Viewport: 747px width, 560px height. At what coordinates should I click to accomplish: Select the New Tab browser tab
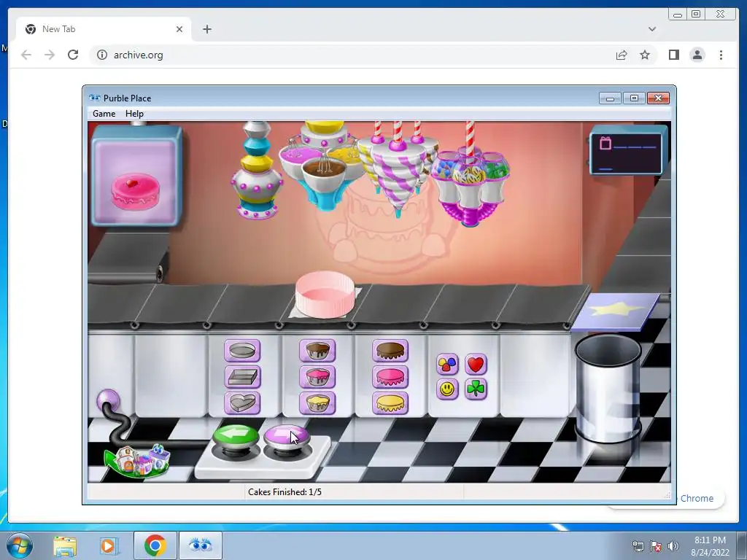(x=104, y=29)
